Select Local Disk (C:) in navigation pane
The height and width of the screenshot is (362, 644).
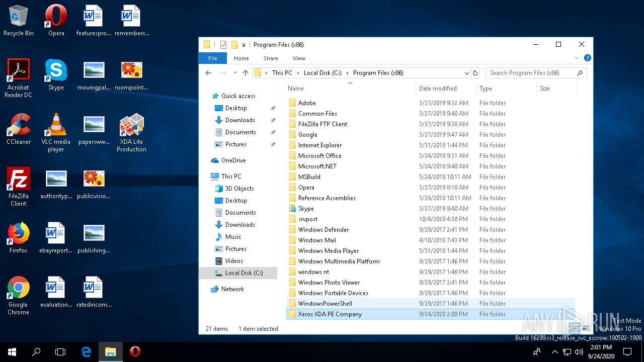238,273
